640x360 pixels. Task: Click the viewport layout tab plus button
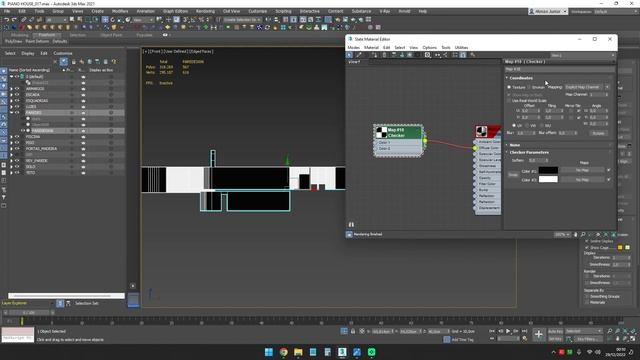pos(133,286)
